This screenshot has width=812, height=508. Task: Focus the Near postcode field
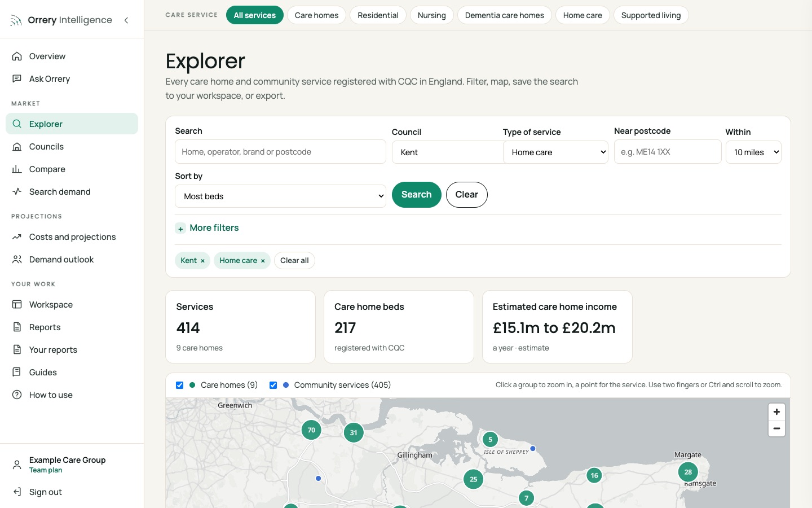pyautogui.click(x=668, y=152)
